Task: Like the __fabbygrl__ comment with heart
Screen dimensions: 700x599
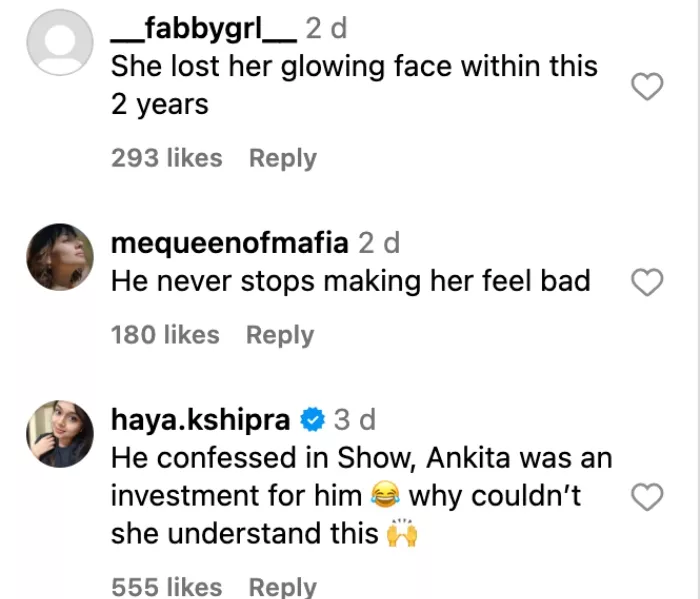Action: (x=649, y=88)
